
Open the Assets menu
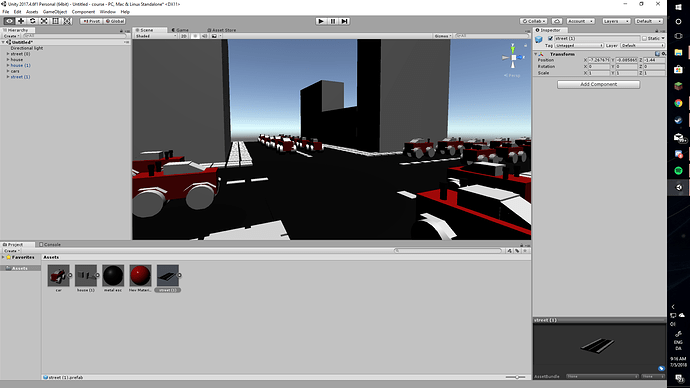point(32,12)
